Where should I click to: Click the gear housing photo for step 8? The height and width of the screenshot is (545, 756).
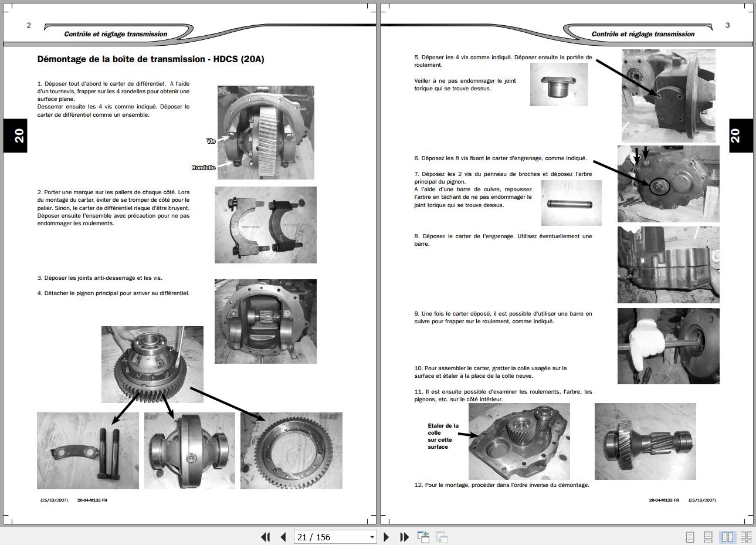point(669,265)
